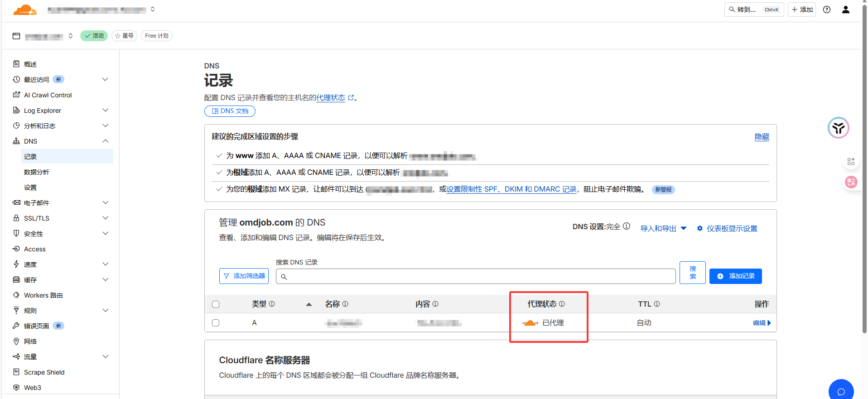The image size is (868, 399).
Task: Check the A record row checkbox
Action: pyautogui.click(x=216, y=323)
